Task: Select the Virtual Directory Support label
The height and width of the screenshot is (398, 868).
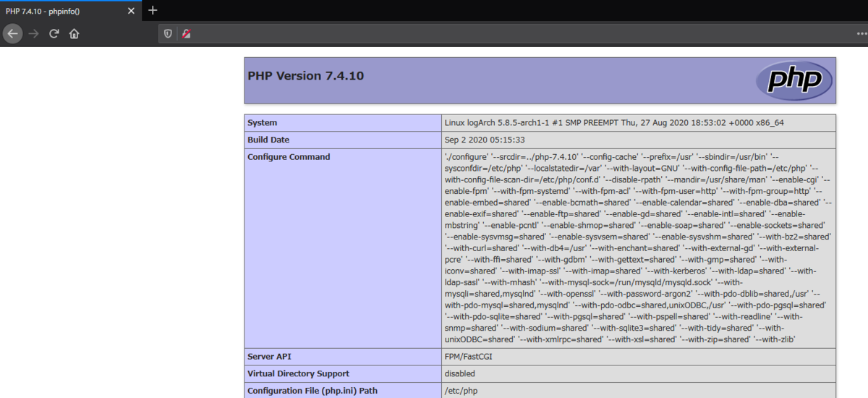Action: pyautogui.click(x=298, y=374)
